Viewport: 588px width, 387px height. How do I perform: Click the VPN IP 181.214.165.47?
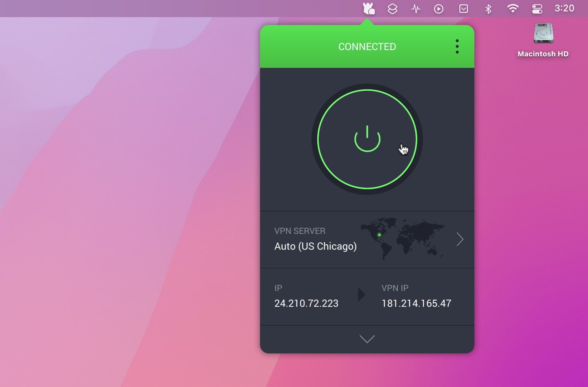(x=416, y=303)
